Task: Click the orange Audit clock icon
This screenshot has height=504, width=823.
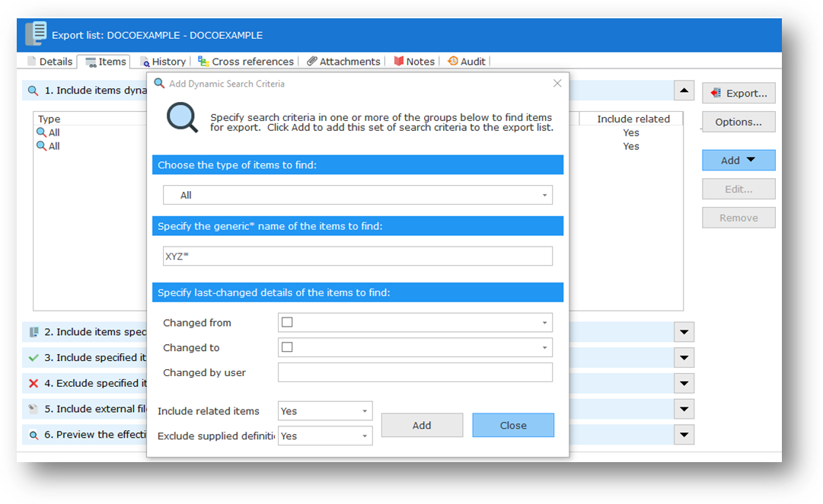Action: pos(452,61)
